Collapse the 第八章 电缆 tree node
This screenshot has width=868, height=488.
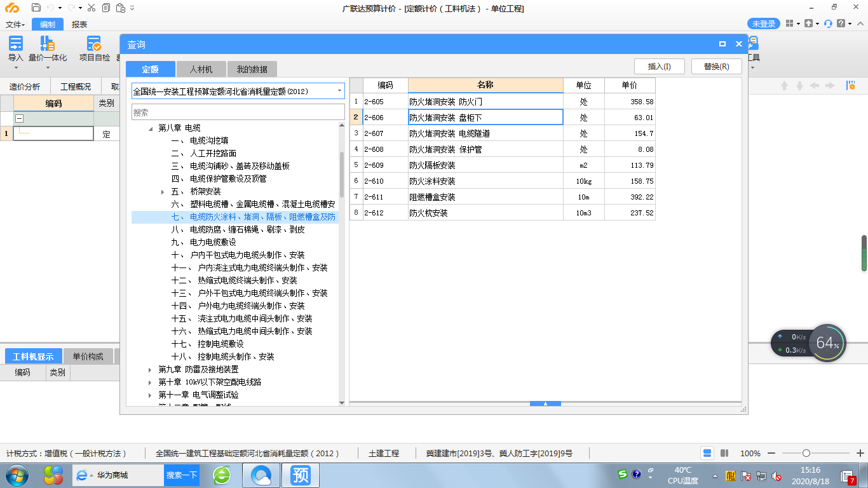click(x=151, y=128)
